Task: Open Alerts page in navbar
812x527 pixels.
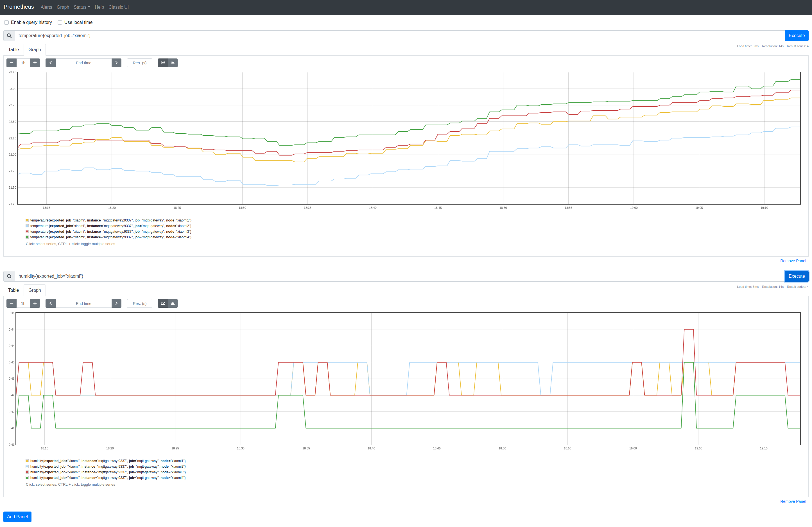Action: pos(46,7)
